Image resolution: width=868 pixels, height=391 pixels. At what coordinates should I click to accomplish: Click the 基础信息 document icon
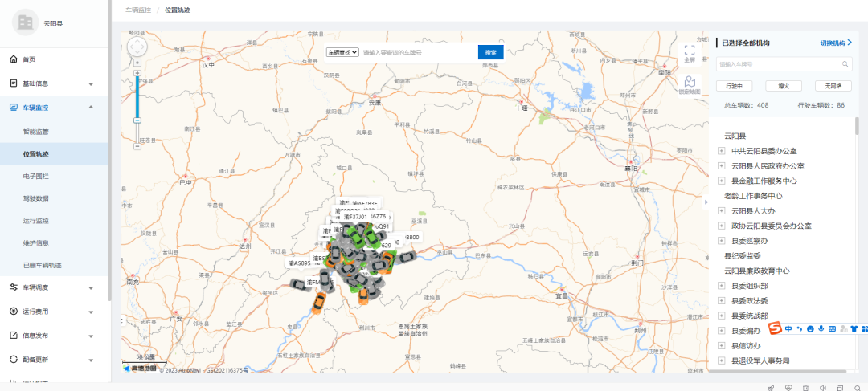pos(14,83)
